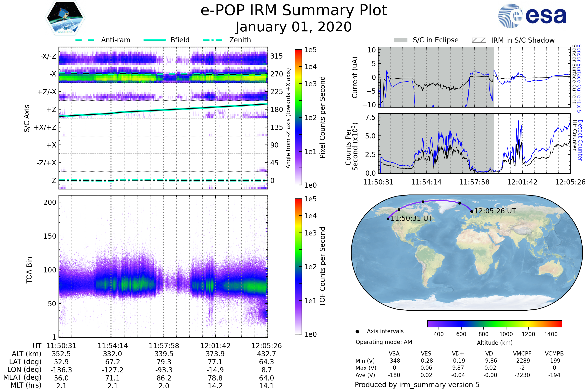Click the Zenith dash-dot legend marker
588x392 pixels.
point(212,40)
